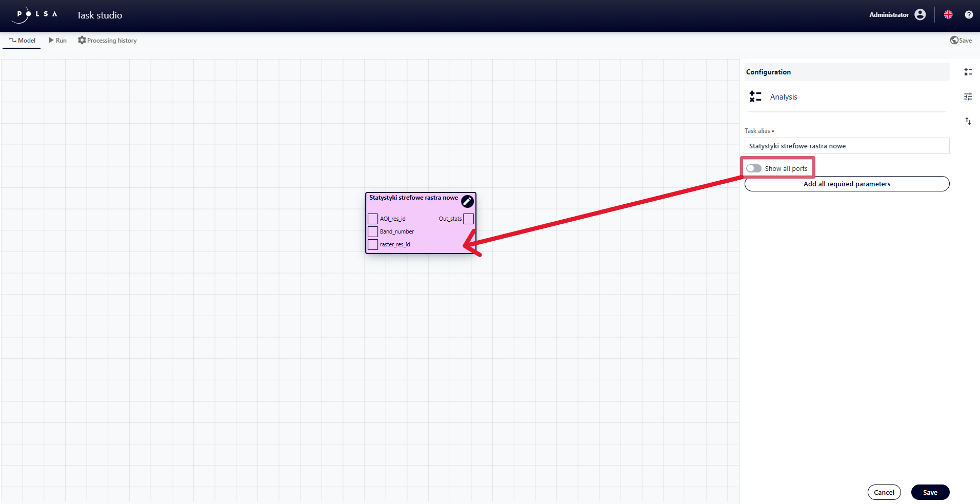Viewport: 980px width, 504px height.
Task: Click into the Task alias text field
Action: tap(847, 146)
